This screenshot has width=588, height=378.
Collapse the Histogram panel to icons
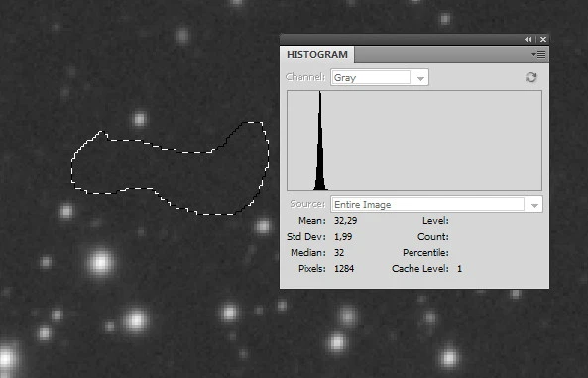(528, 39)
